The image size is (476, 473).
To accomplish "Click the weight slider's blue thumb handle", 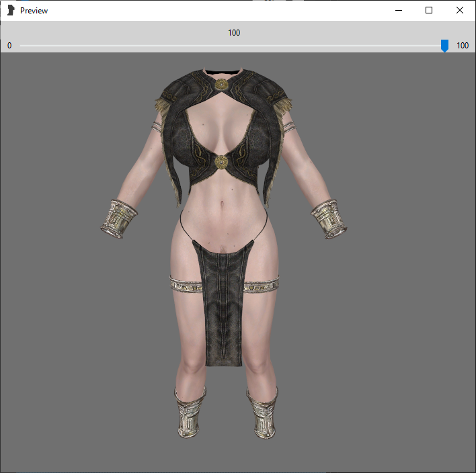I will (444, 46).
